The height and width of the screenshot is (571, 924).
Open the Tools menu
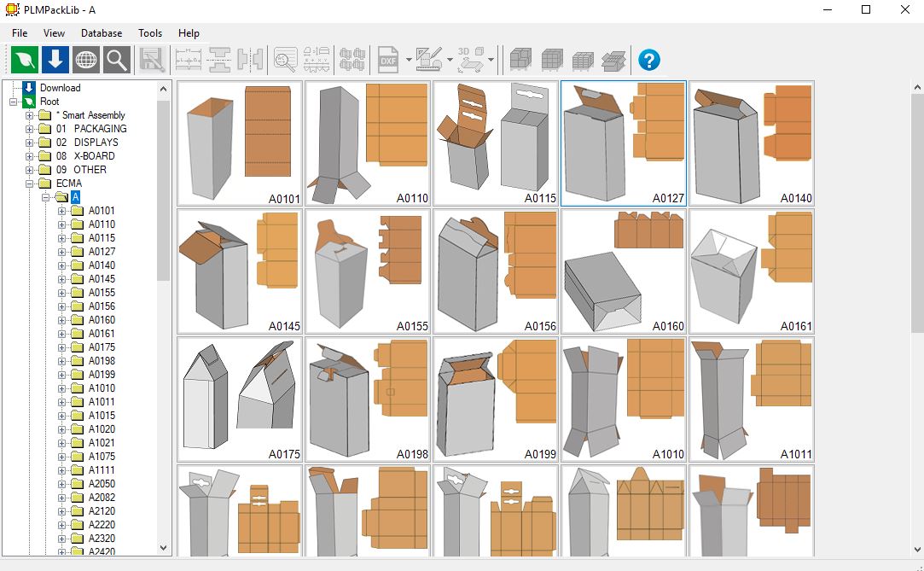click(150, 33)
